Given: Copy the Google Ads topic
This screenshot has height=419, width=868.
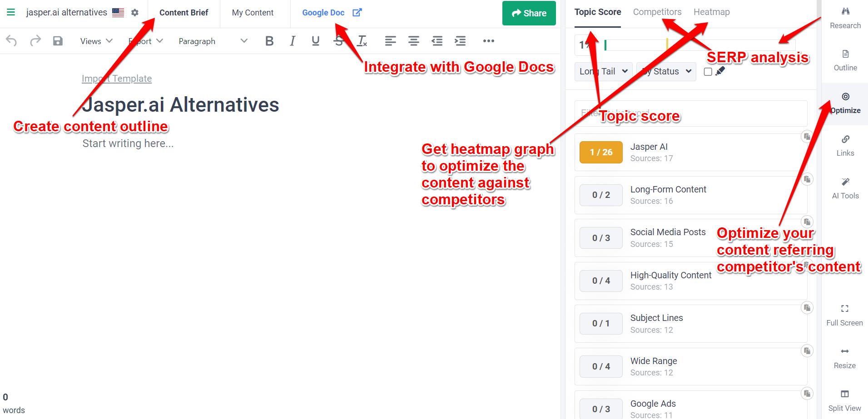Looking at the screenshot, I should click(x=807, y=393).
